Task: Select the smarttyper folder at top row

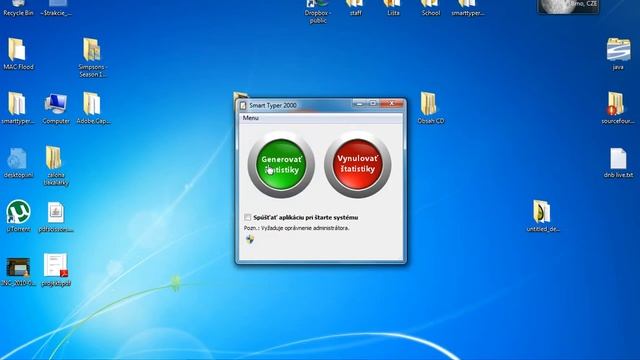Action: (468, 8)
